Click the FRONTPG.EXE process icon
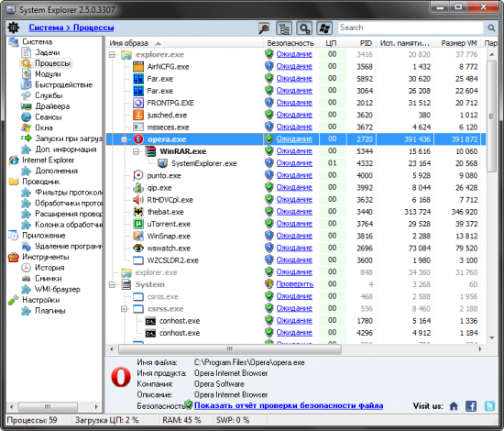The width and height of the screenshot is (504, 431). click(138, 103)
